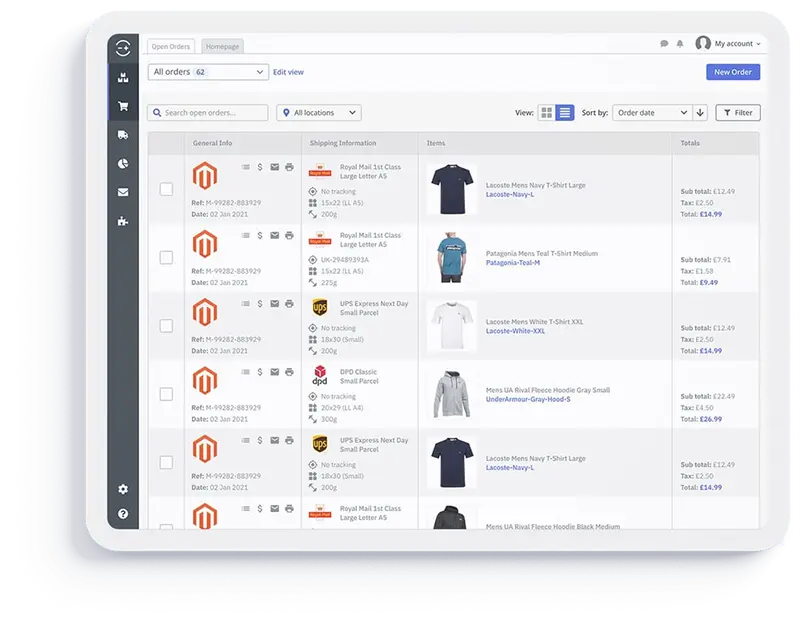The height and width of the screenshot is (626, 800).
Task: Open the settings gear in sidebar
Action: (123, 489)
